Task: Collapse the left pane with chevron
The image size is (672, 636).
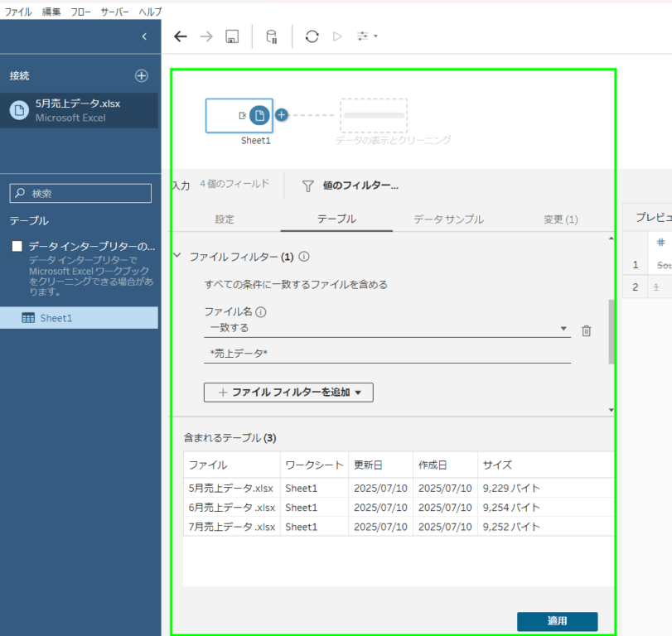Action: pyautogui.click(x=144, y=36)
